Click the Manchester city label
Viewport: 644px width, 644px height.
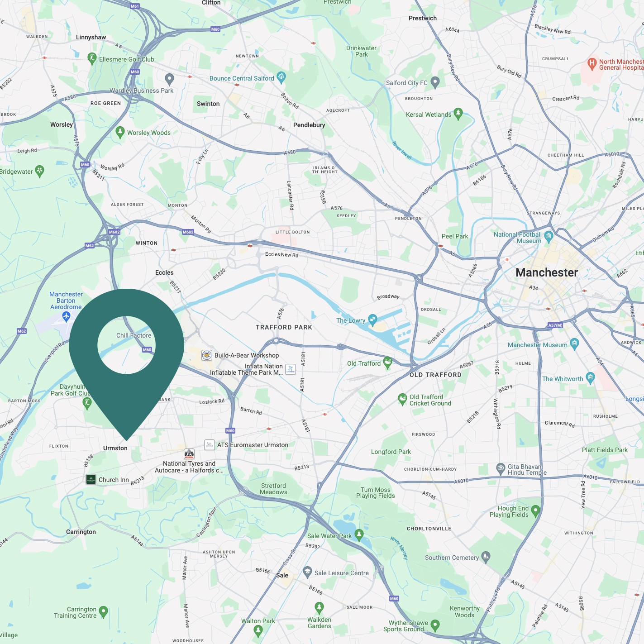[x=547, y=272]
